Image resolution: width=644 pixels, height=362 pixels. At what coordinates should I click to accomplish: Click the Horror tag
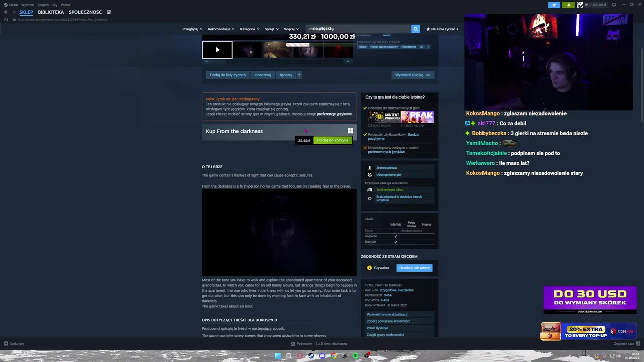point(363,47)
